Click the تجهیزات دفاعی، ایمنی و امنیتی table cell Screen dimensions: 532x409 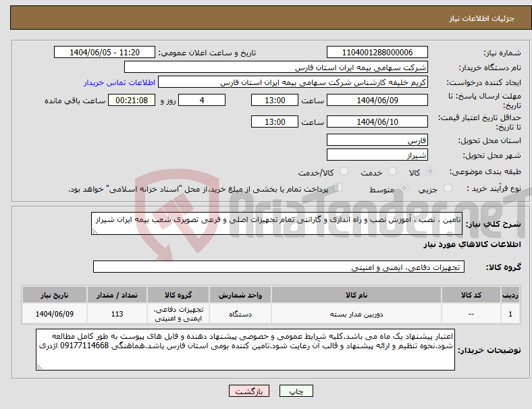click(178, 314)
